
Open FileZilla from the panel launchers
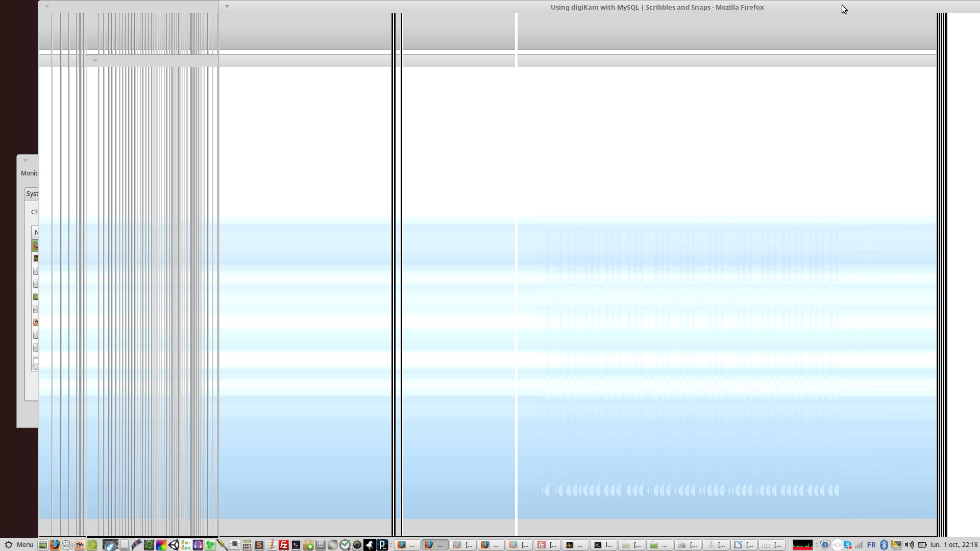(284, 545)
